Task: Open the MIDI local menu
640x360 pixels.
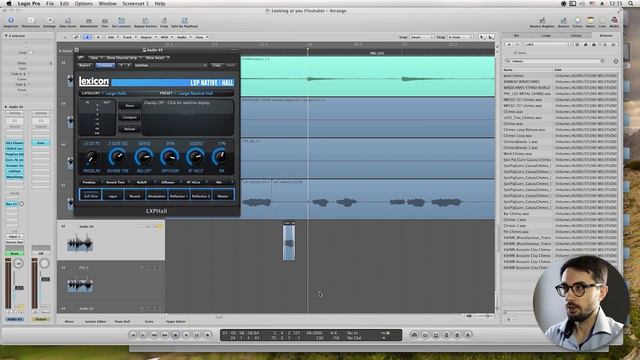Action: [x=166, y=37]
